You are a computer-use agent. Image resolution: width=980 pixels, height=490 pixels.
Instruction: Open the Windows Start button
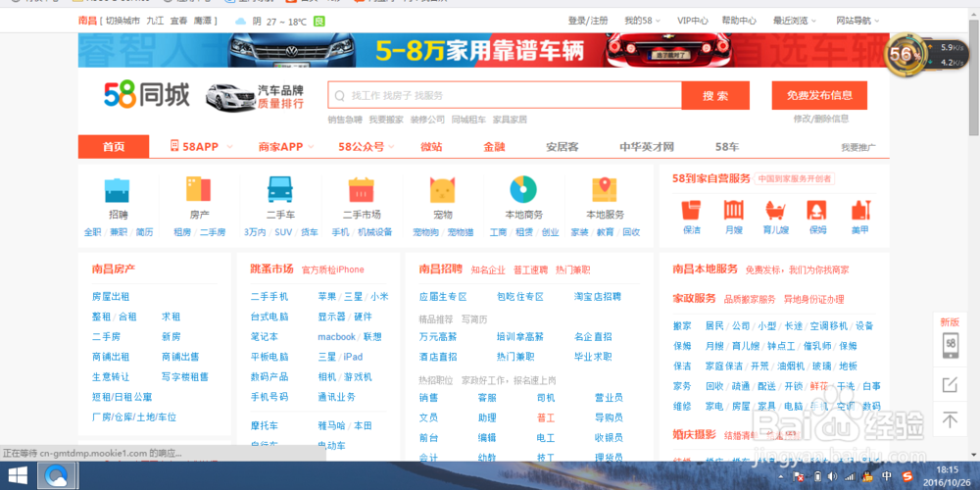coord(18,477)
